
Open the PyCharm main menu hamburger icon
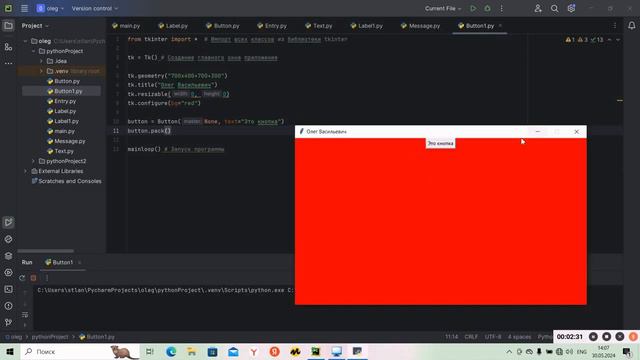point(24,8)
